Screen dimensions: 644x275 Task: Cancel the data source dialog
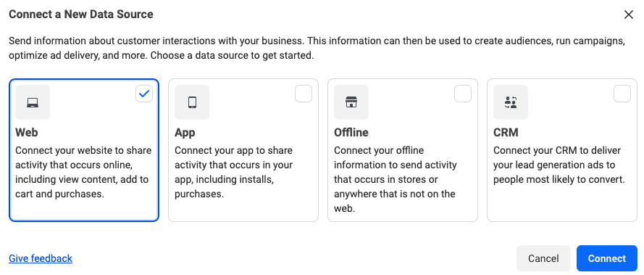[x=543, y=258]
